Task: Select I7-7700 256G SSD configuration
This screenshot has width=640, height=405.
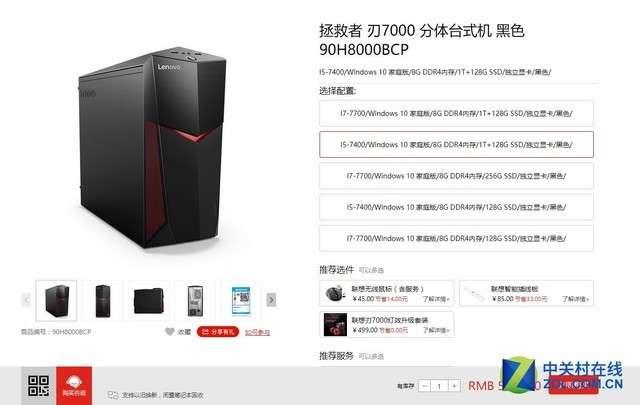Action: pos(456,176)
